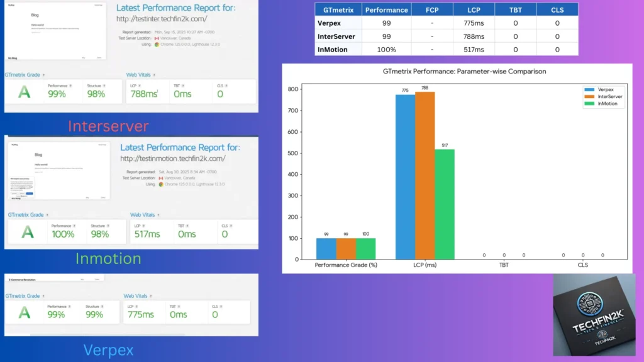Click green InMotion legend swatch
This screenshot has height=362, width=644.
coord(589,104)
